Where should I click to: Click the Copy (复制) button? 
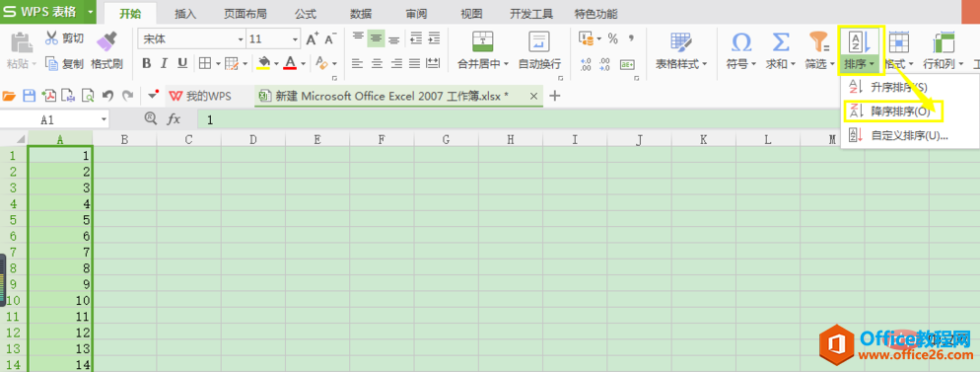(x=64, y=64)
